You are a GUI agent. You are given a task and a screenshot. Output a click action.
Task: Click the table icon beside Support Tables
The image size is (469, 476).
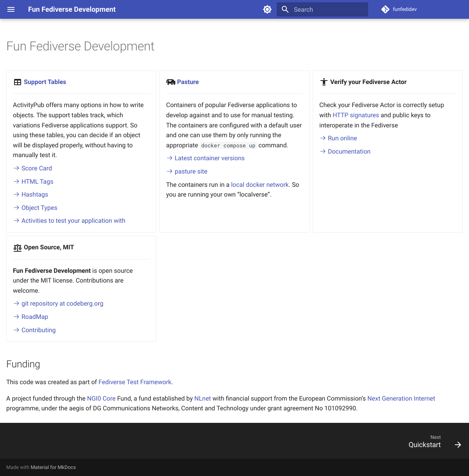tap(18, 82)
